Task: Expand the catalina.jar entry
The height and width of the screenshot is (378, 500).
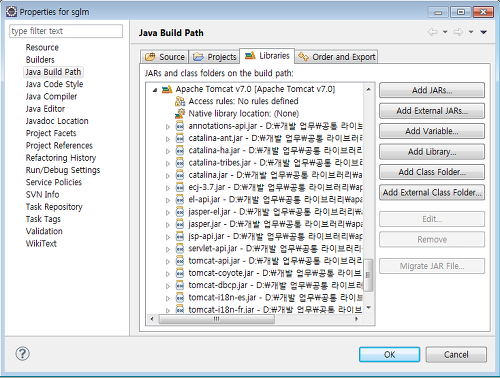Action: pos(168,176)
